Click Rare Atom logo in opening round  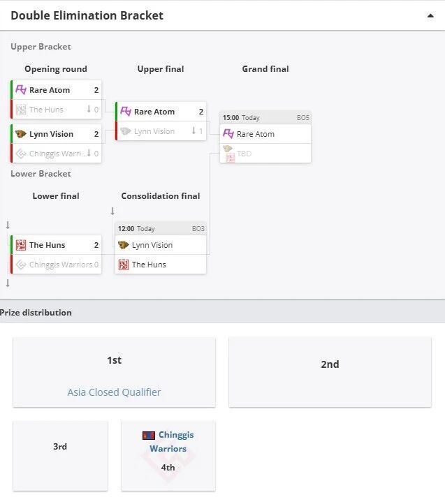(21, 90)
